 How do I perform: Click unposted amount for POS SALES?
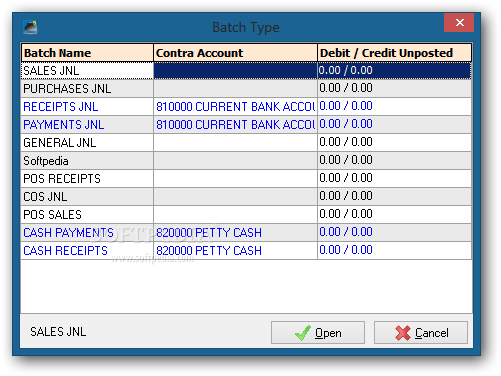click(x=395, y=215)
